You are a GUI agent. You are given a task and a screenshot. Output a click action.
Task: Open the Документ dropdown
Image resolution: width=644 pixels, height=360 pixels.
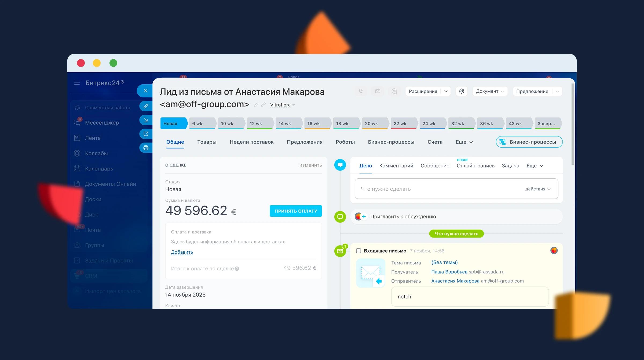490,91
